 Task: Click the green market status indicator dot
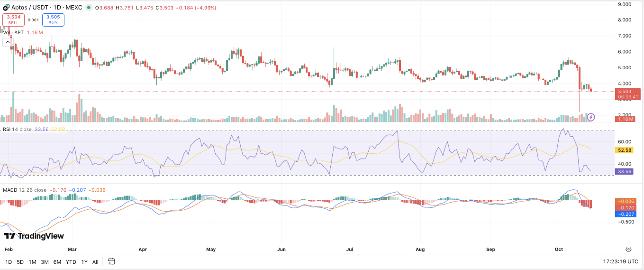coord(89,8)
